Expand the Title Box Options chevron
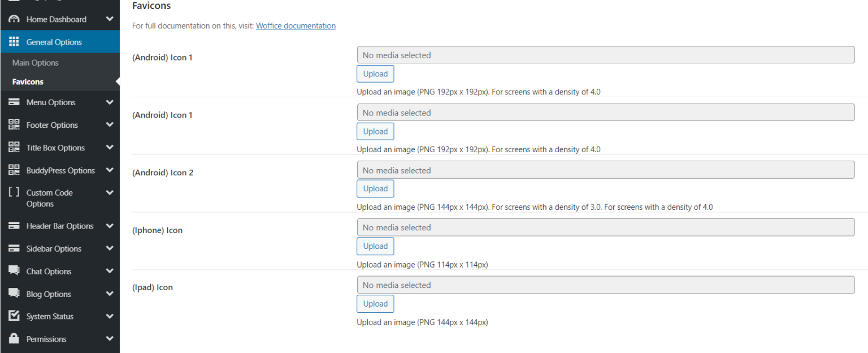 pyautogui.click(x=110, y=148)
